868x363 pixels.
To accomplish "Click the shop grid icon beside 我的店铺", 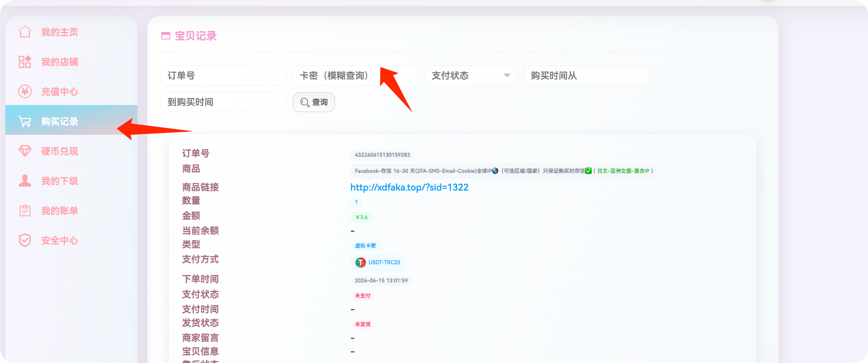I will (25, 62).
